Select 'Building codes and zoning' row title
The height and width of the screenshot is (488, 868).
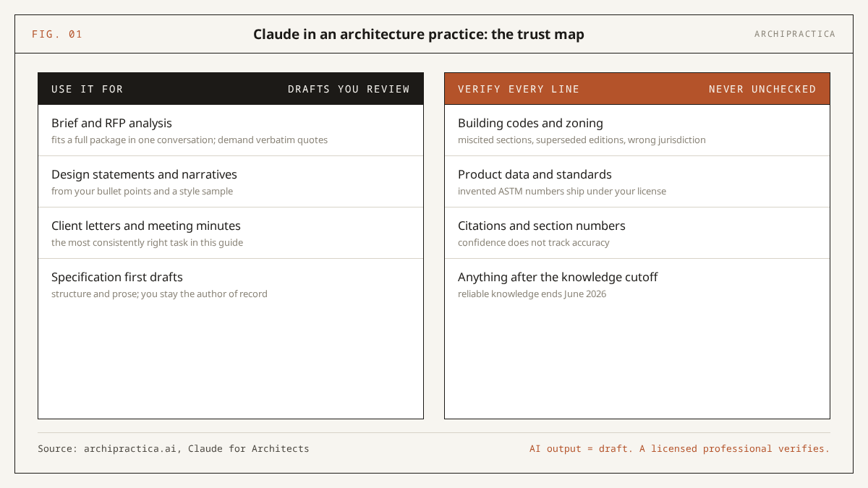click(x=530, y=123)
